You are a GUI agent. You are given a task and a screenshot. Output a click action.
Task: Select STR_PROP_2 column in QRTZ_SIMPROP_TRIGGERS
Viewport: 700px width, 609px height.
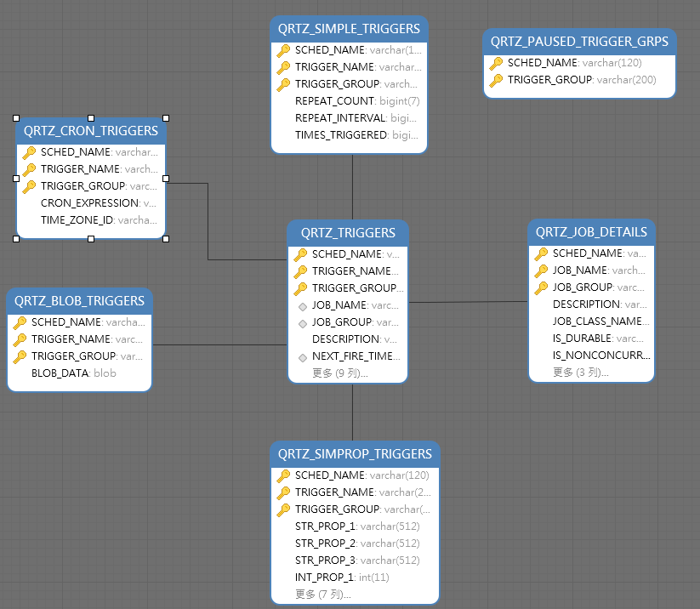(x=357, y=544)
